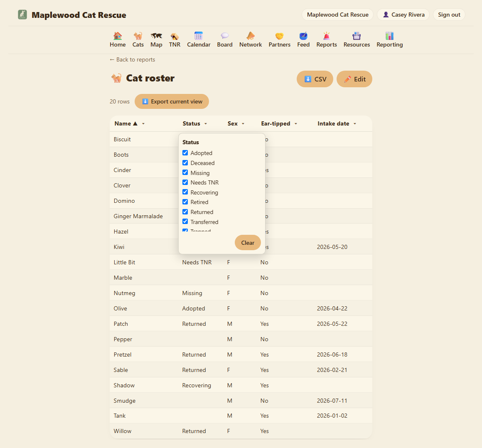Click Nutmeg's Missing status cell
This screenshot has width=482, height=448.
tap(192, 293)
